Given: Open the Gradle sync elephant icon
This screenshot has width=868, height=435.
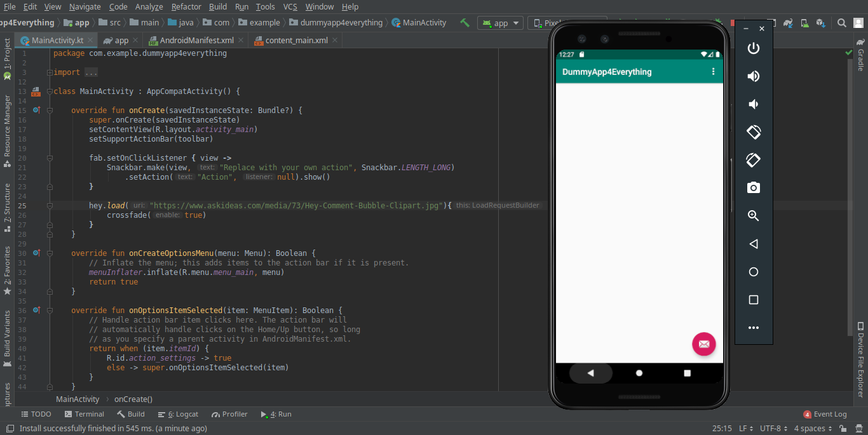Looking at the screenshot, I should pos(789,23).
